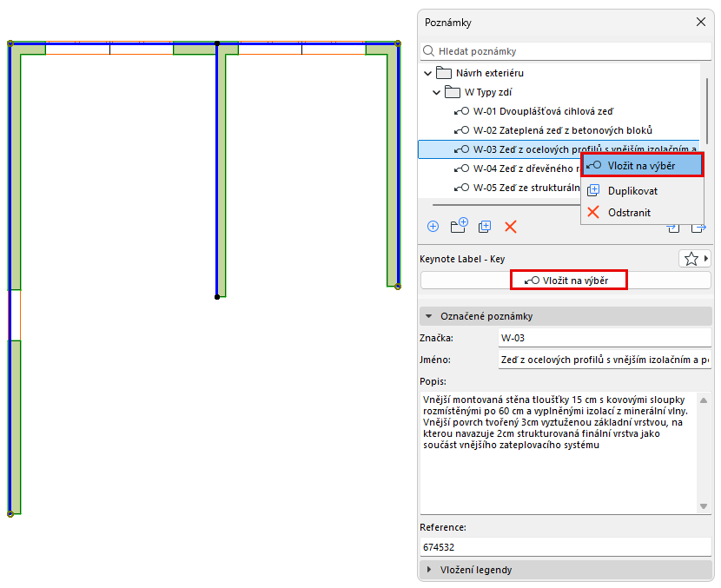Click the W Typy zdí folder icon
Viewport: 721px width, 588px height.
coord(453,92)
